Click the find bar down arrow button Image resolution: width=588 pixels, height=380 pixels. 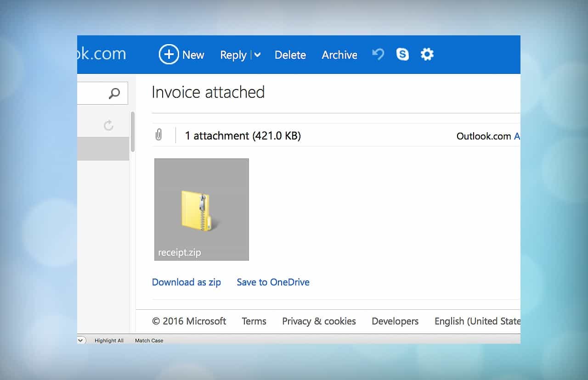[x=81, y=341]
